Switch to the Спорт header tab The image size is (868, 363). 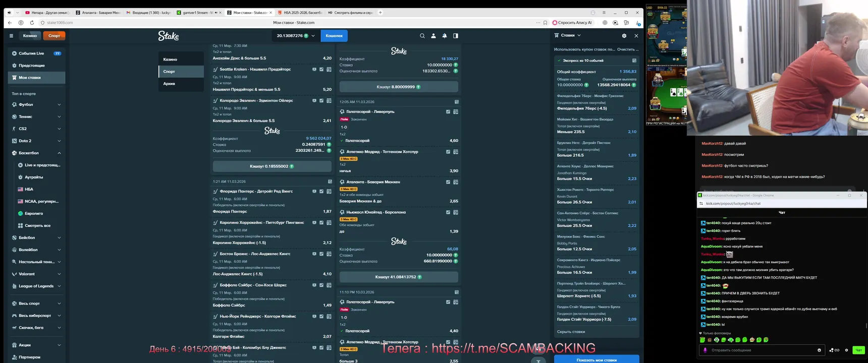point(55,36)
